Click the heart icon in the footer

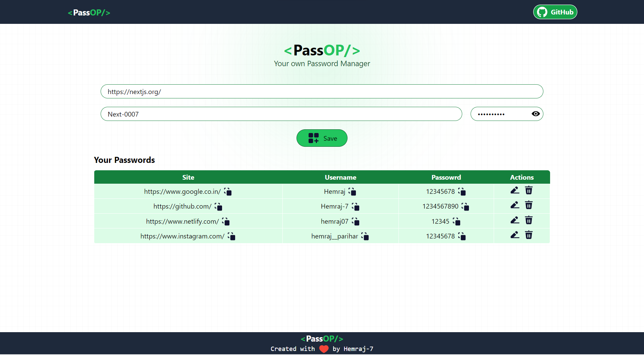point(324,349)
